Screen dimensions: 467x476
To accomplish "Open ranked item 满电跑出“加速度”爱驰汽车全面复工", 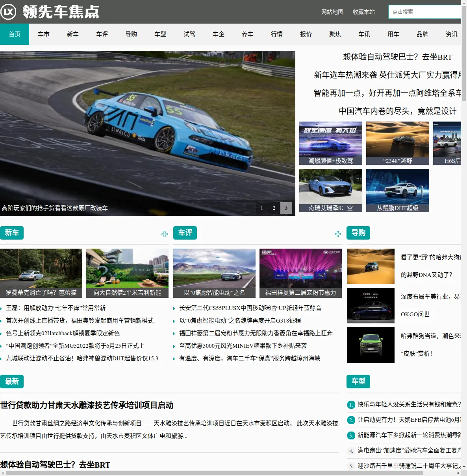I will click(409, 450).
